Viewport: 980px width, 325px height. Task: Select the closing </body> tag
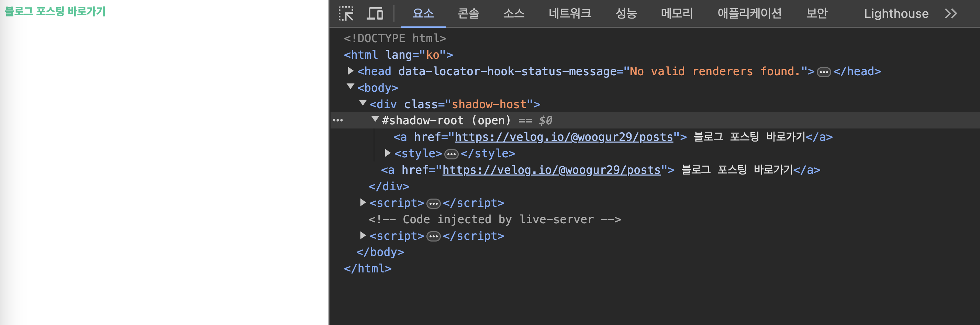point(380,252)
